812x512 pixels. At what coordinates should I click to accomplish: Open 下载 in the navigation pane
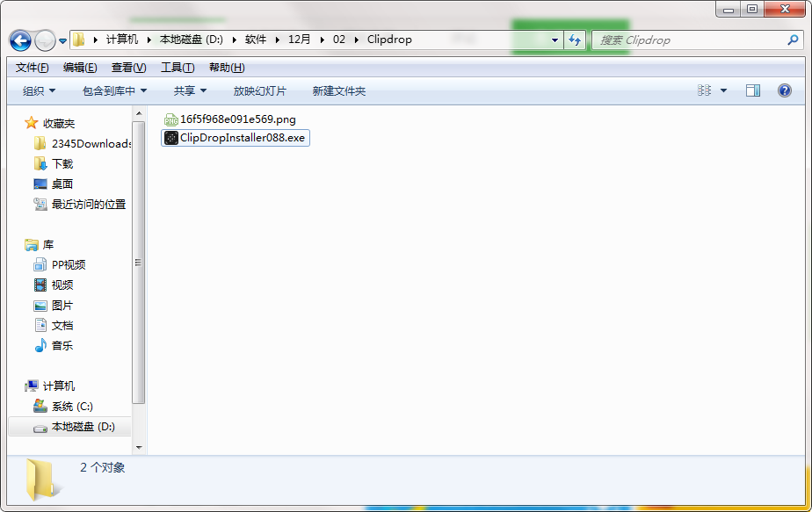pyautogui.click(x=62, y=163)
